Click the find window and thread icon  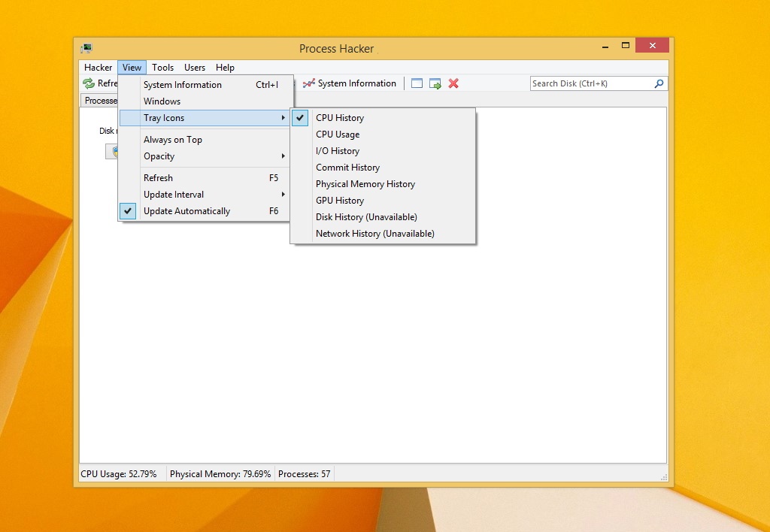(x=435, y=83)
